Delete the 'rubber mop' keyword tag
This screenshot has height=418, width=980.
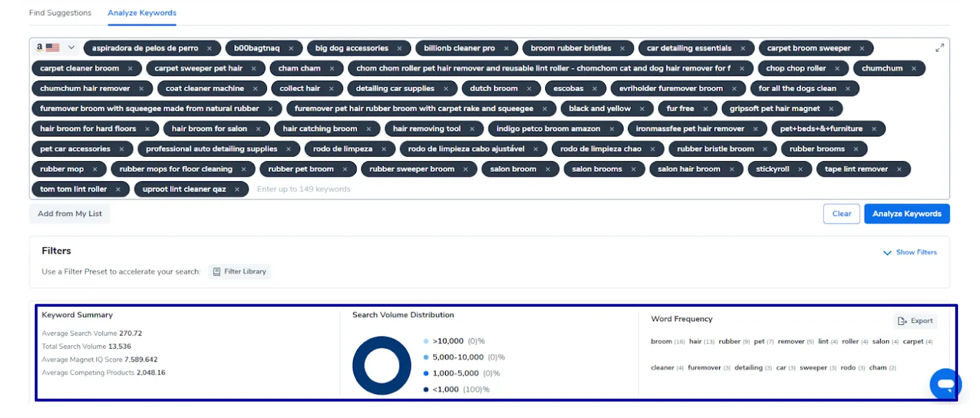pyautogui.click(x=95, y=170)
